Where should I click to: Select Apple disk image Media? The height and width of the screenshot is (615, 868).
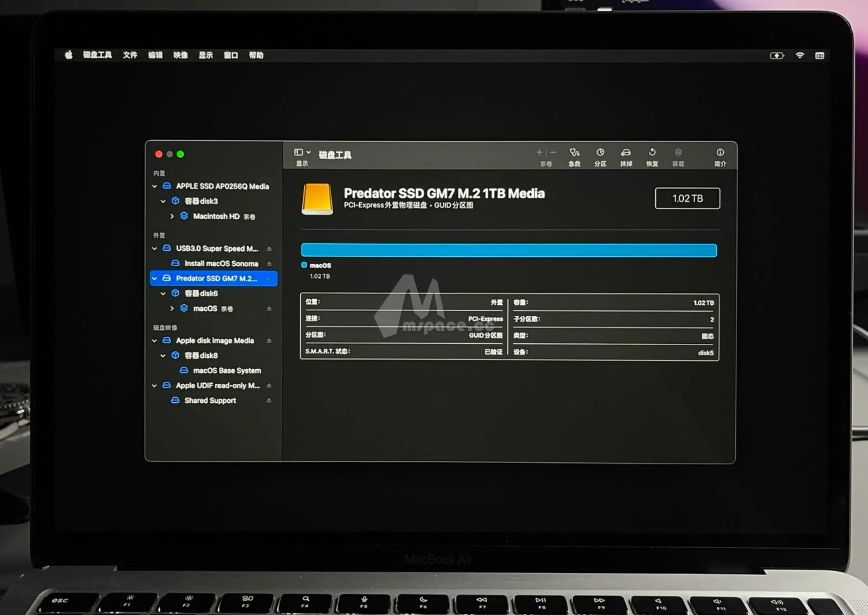(x=215, y=341)
